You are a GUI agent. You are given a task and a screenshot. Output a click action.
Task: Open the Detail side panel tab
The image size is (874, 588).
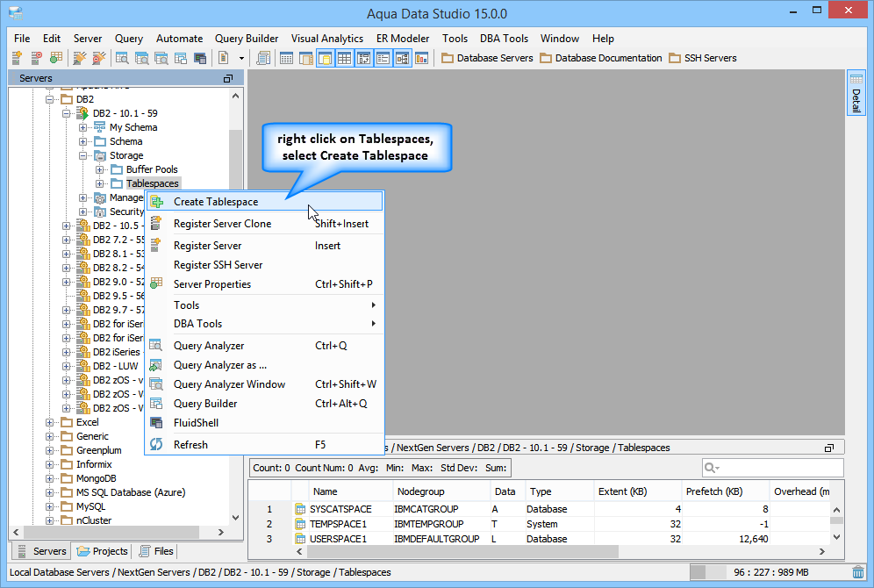[856, 92]
